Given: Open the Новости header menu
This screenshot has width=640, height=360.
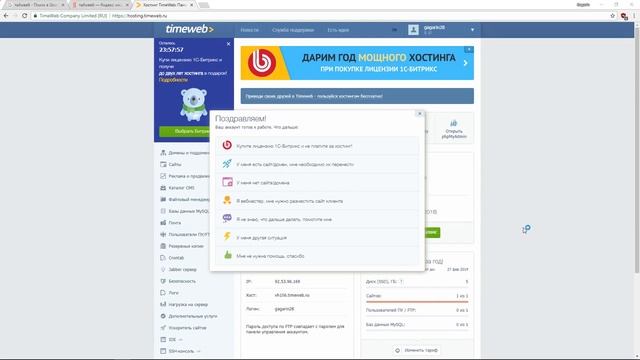Looking at the screenshot, I should 249,30.
